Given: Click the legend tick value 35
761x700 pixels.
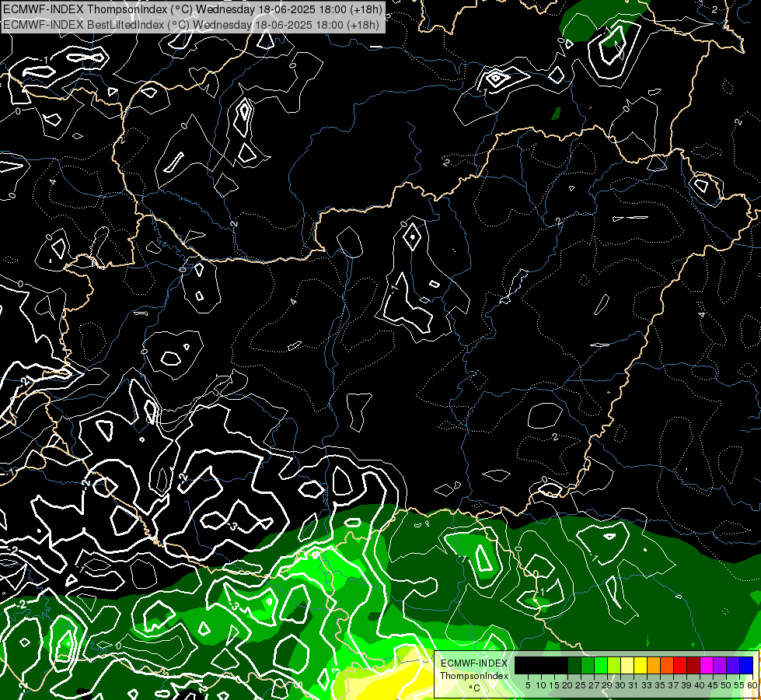Looking at the screenshot, I should point(661,685).
